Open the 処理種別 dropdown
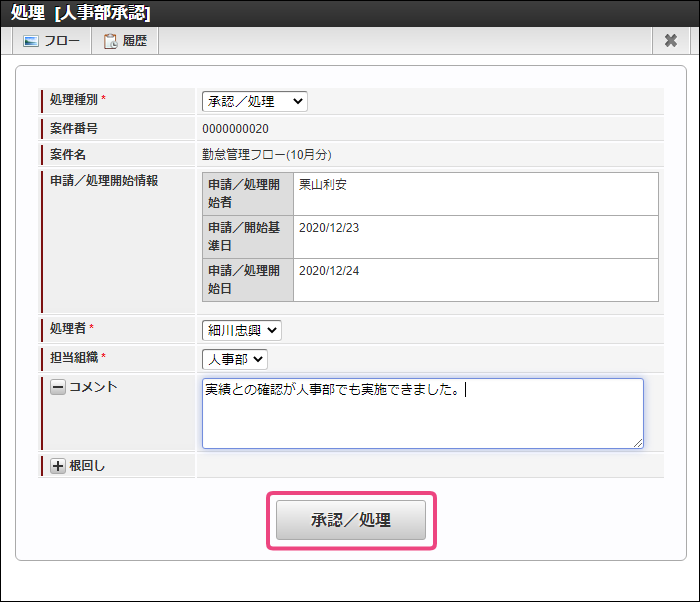The height and width of the screenshot is (602, 700). tap(254, 101)
